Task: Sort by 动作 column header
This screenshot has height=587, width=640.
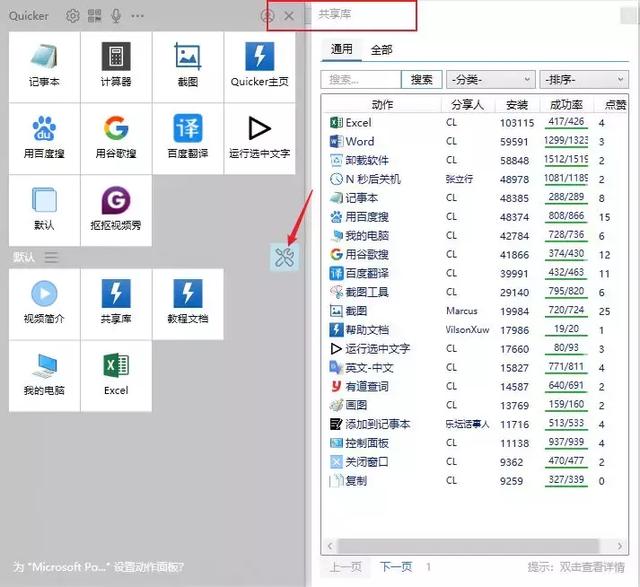Action: pos(382,105)
